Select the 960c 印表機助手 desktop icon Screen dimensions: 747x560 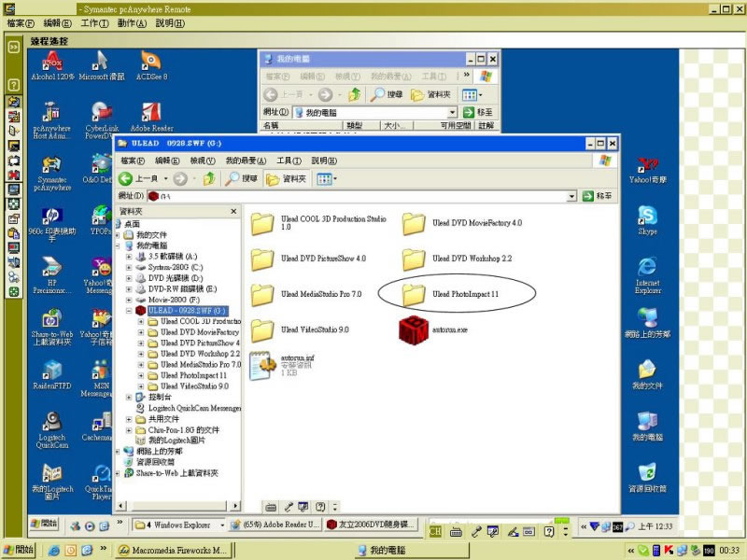pyautogui.click(x=52, y=225)
